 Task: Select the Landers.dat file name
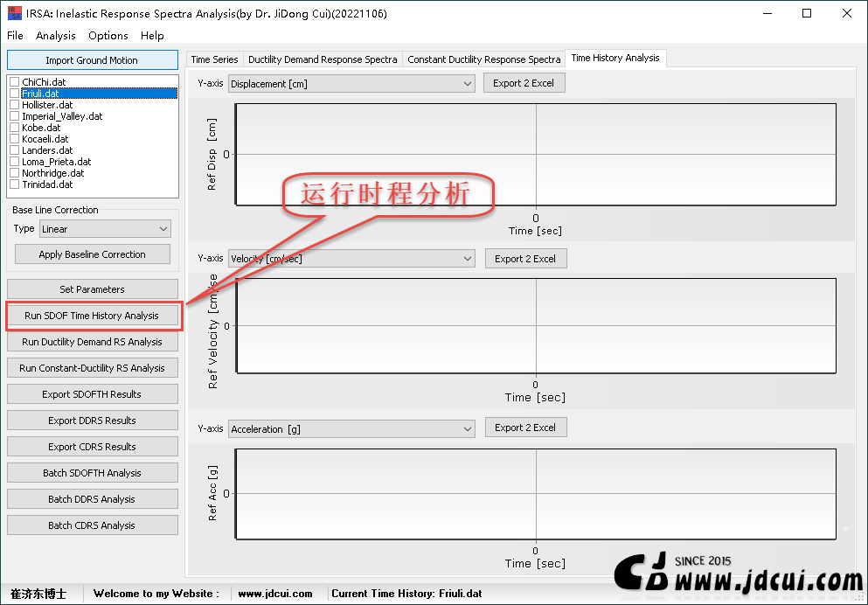[x=47, y=150]
